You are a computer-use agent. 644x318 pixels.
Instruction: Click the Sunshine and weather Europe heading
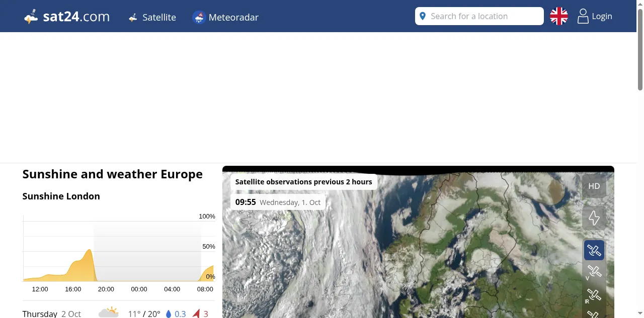click(x=113, y=174)
